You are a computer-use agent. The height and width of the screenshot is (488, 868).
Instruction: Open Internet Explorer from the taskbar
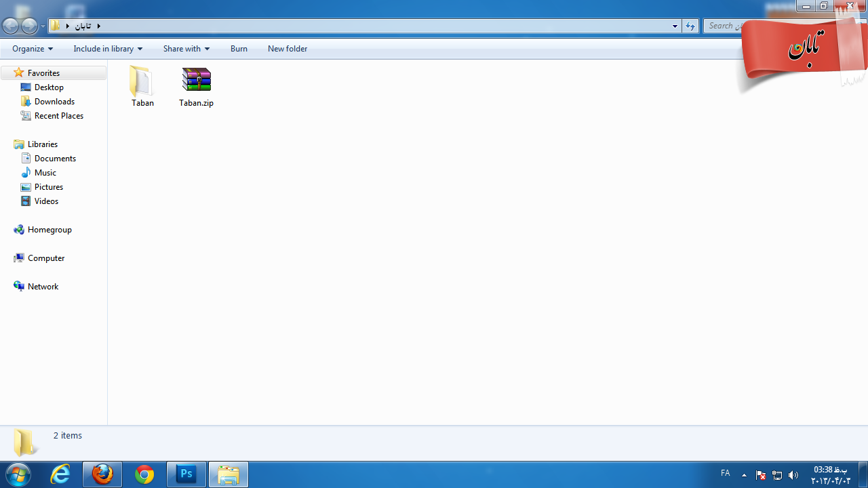61,474
